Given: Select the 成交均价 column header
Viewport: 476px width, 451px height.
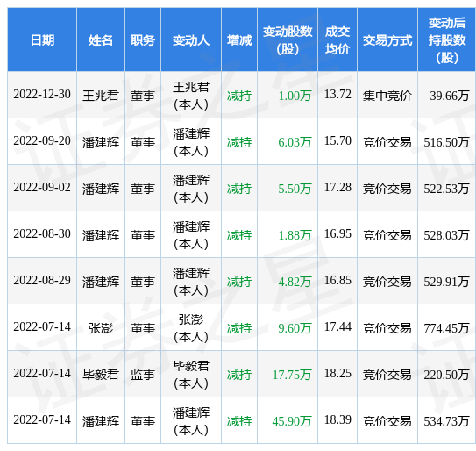Looking at the screenshot, I should (x=337, y=40).
